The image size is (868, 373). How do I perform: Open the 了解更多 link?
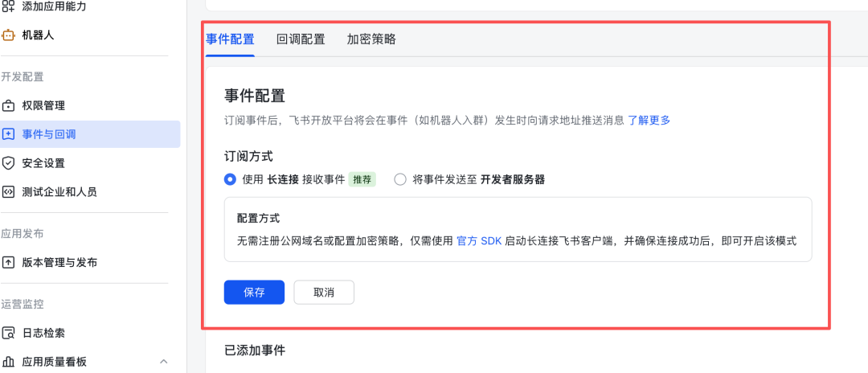click(649, 121)
